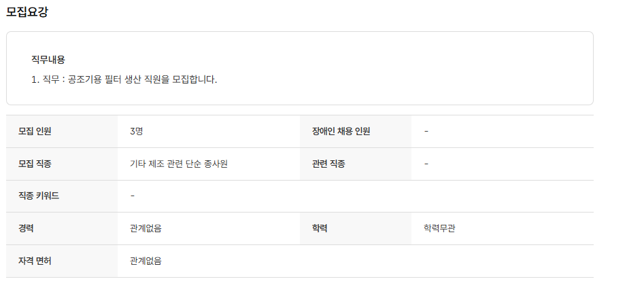Click the dash value beside 관련 직종
644x294 pixels.
pos(426,164)
